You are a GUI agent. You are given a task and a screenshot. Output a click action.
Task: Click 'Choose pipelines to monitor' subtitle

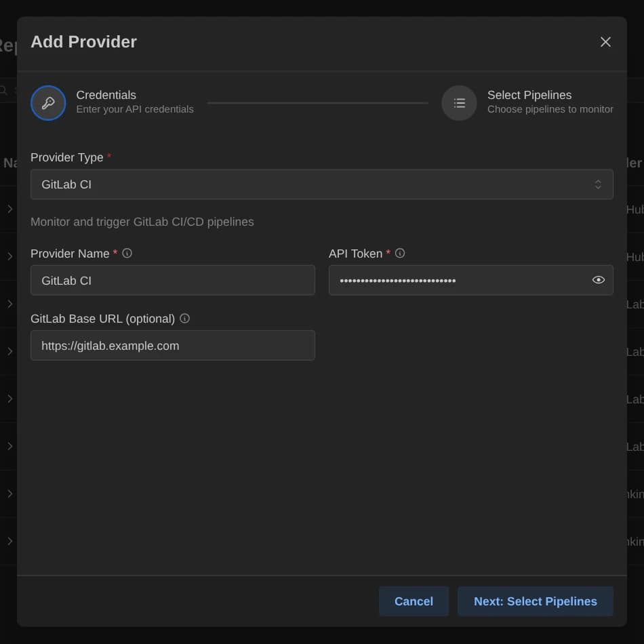coord(550,109)
